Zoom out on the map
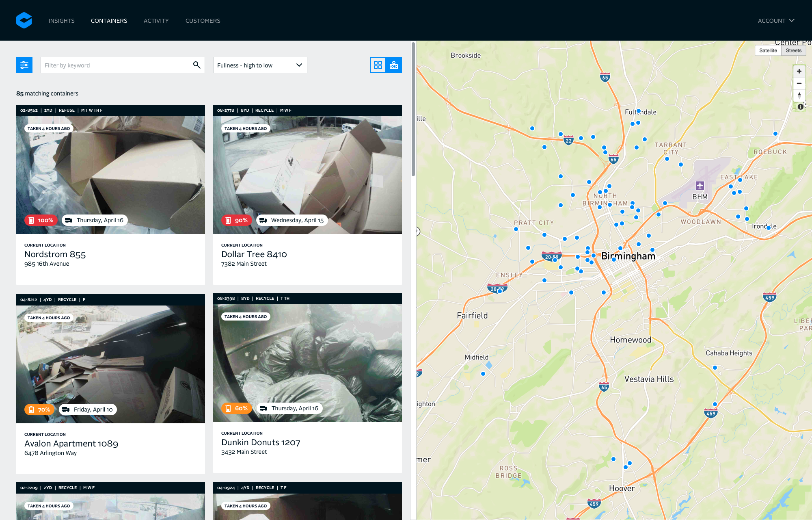 tap(799, 84)
